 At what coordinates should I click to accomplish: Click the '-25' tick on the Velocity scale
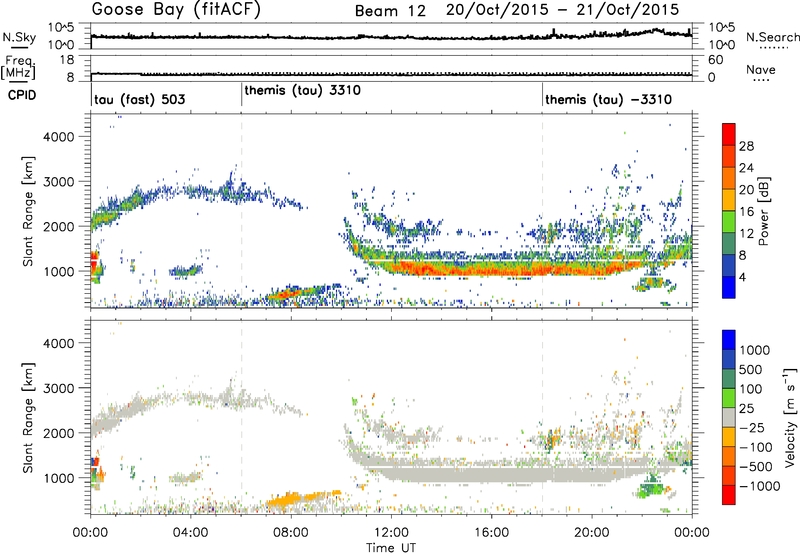753,427
